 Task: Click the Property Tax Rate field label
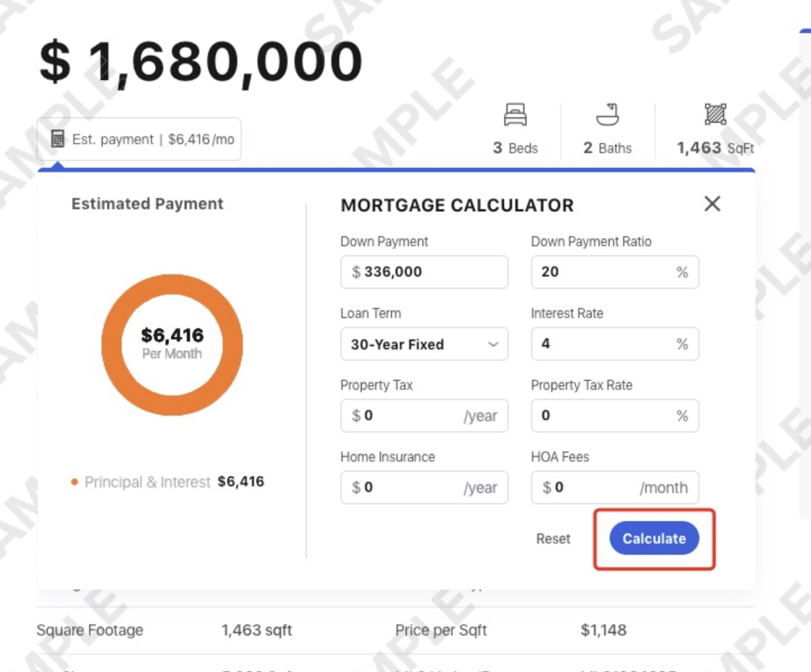click(582, 385)
